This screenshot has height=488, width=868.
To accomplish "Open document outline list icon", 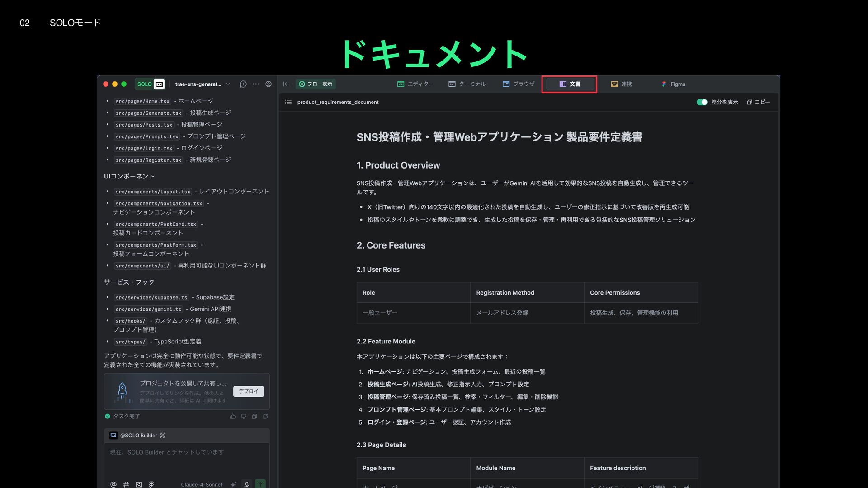I will point(288,102).
